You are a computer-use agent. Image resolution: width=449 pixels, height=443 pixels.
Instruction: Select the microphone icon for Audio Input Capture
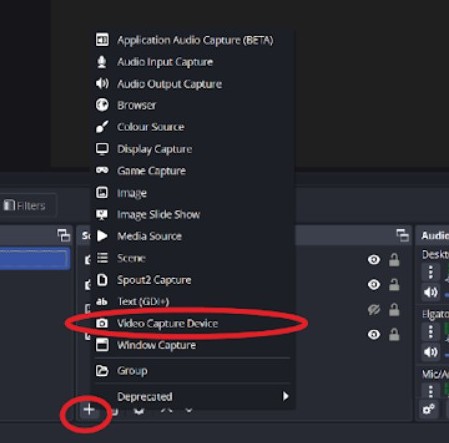click(x=102, y=62)
